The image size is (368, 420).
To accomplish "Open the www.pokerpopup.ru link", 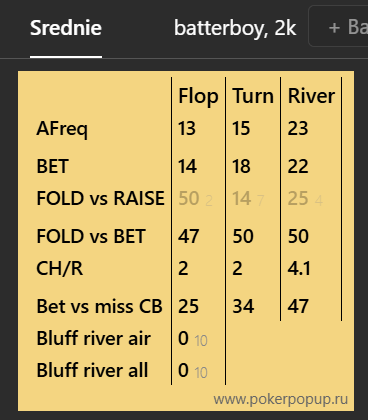I will 281,399.
